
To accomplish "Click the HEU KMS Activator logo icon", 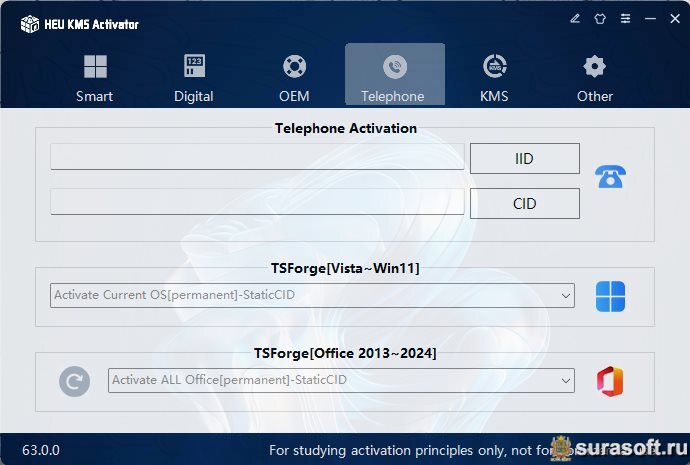I will point(30,24).
